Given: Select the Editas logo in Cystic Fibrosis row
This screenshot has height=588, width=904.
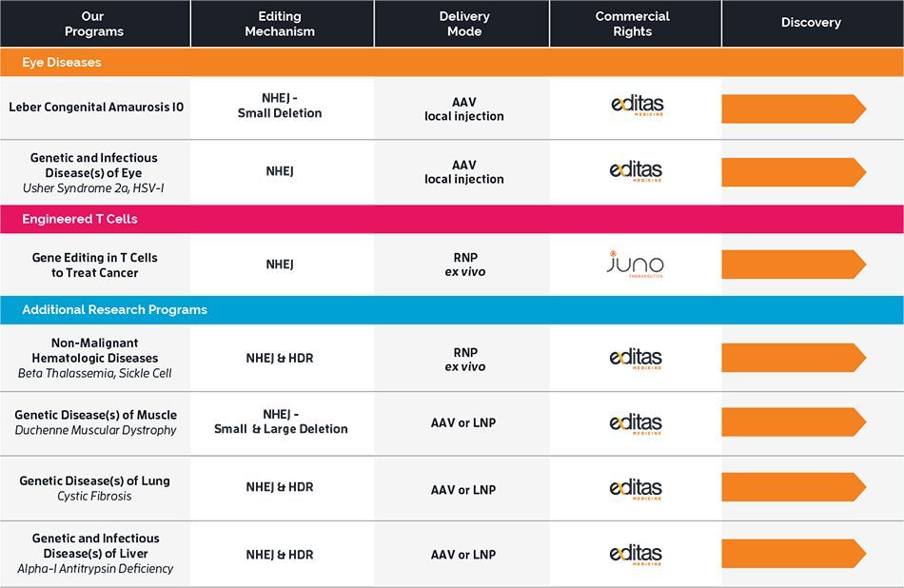Looking at the screenshot, I should pyautogui.click(x=636, y=488).
